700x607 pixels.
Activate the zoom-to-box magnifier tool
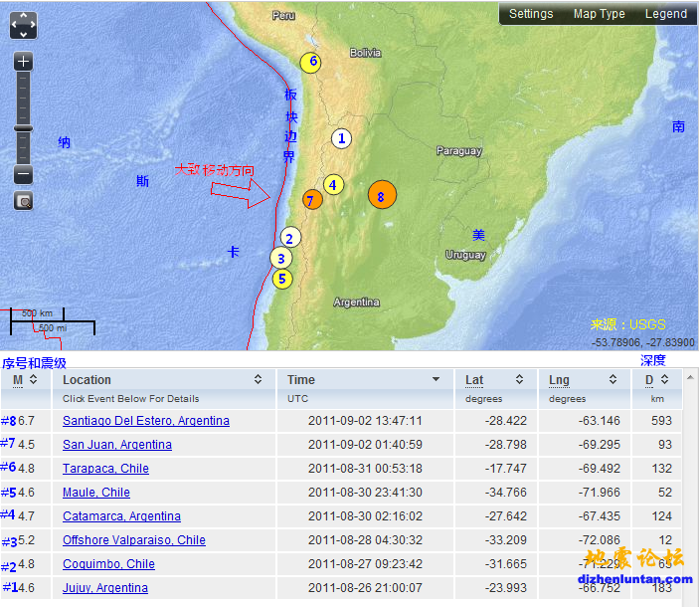click(x=23, y=201)
